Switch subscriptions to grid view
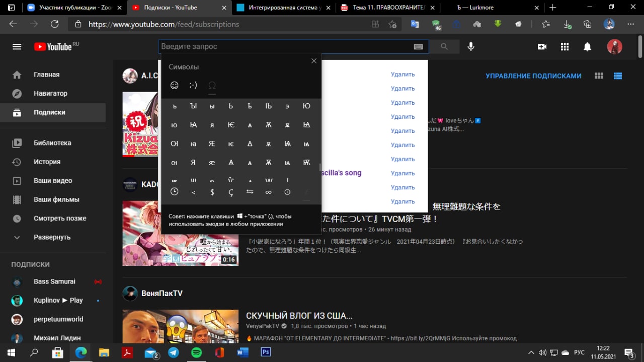The height and width of the screenshot is (362, 644). pos(599,76)
